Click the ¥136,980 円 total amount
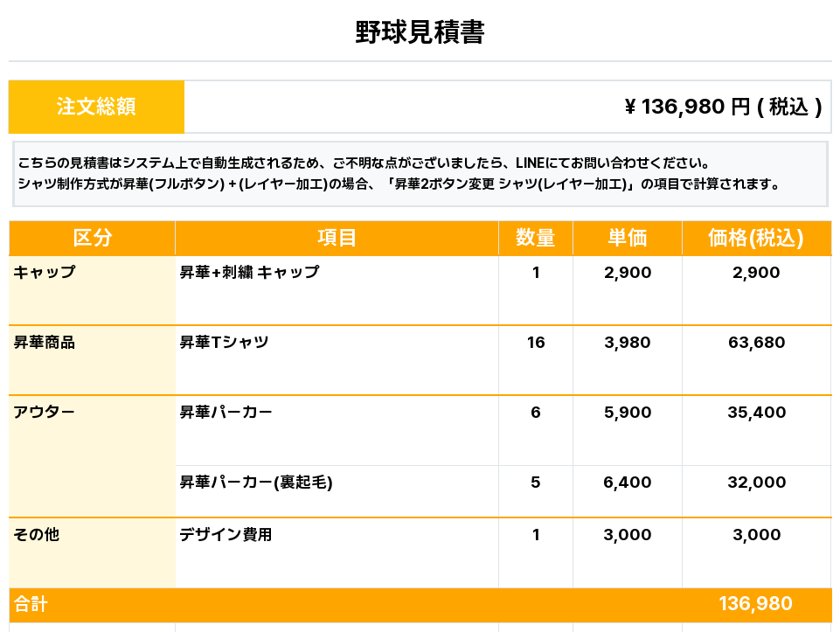This screenshot has width=840, height=632. (723, 107)
